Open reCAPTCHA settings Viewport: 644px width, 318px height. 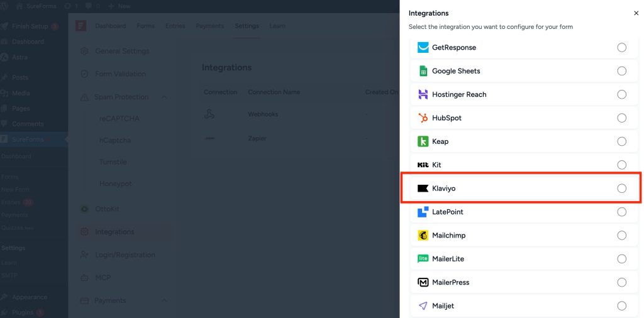(x=119, y=119)
